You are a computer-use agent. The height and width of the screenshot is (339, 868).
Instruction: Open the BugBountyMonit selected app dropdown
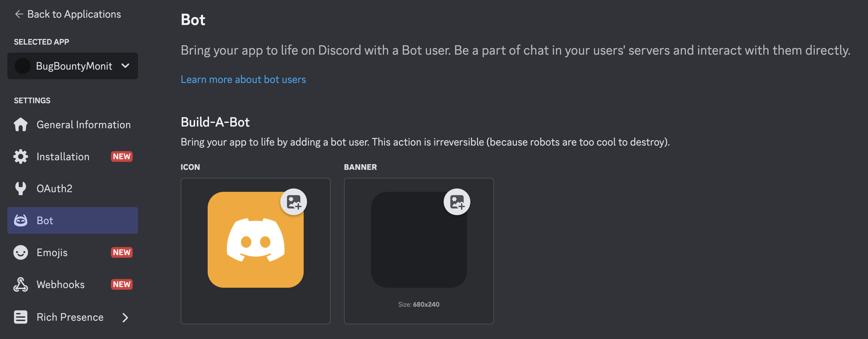[72, 66]
